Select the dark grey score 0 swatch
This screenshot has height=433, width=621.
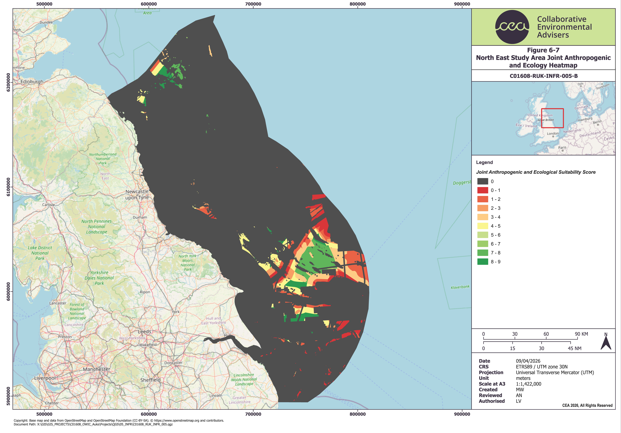pos(482,181)
